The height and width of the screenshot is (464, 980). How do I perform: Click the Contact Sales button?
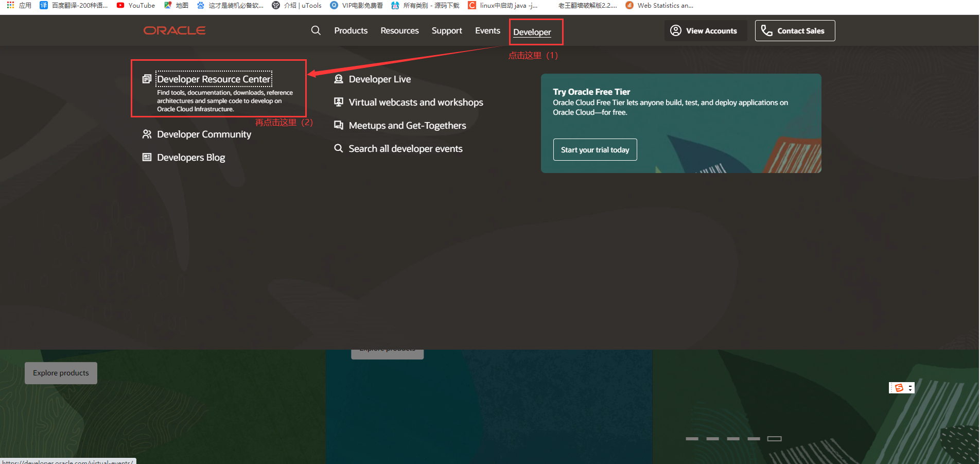[795, 31]
